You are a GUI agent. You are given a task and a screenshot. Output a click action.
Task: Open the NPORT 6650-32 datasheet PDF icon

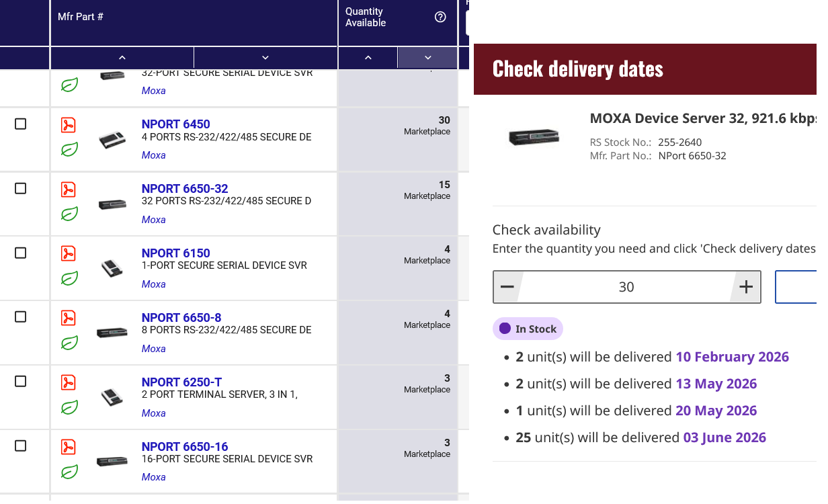69,190
